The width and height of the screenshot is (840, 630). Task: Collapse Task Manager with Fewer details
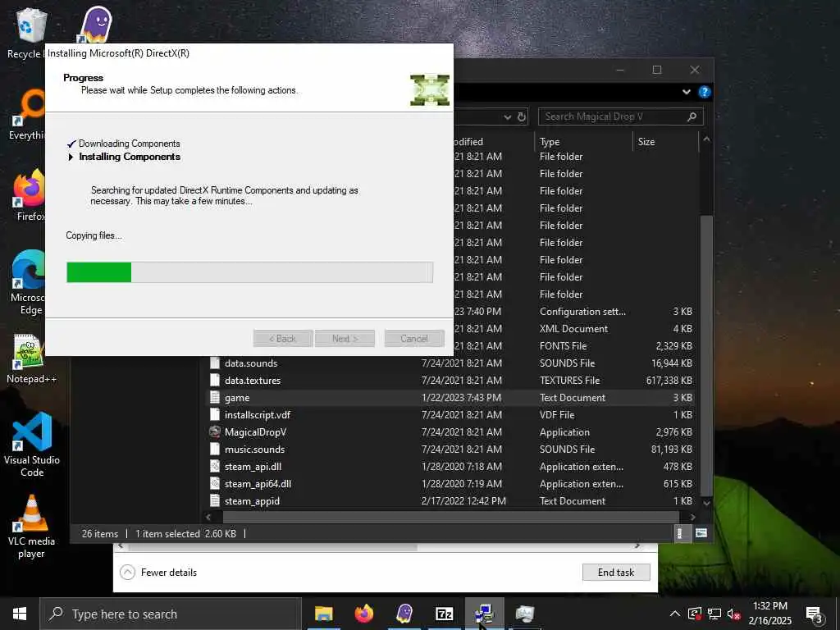tap(158, 572)
